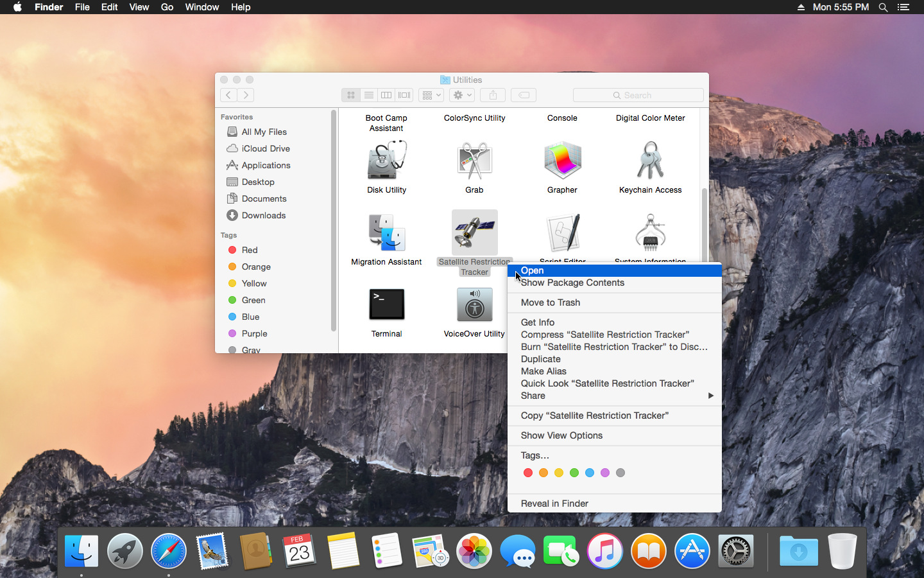The image size is (924, 578).
Task: Select Get Info in the context menu
Action: click(538, 322)
